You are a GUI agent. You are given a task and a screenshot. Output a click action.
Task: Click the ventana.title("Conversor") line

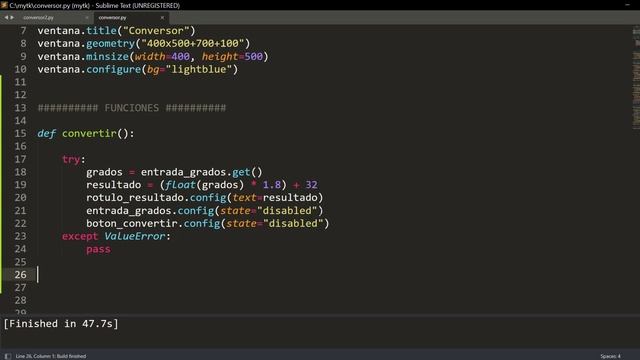116,31
